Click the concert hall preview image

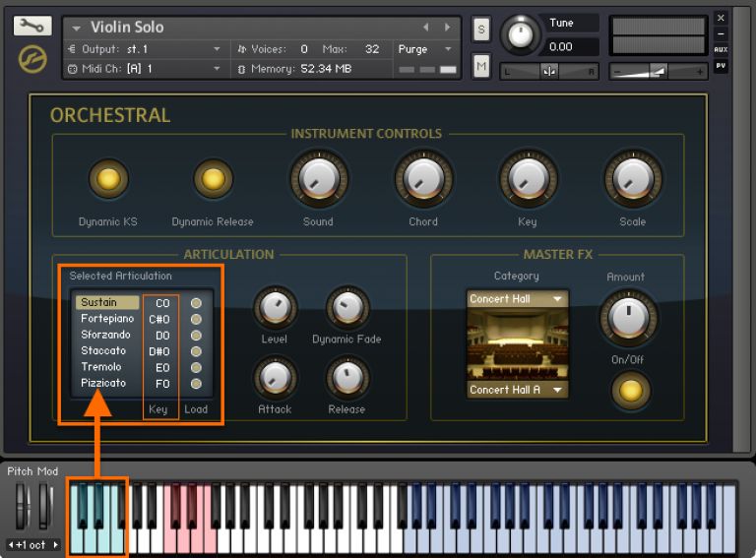coord(517,344)
